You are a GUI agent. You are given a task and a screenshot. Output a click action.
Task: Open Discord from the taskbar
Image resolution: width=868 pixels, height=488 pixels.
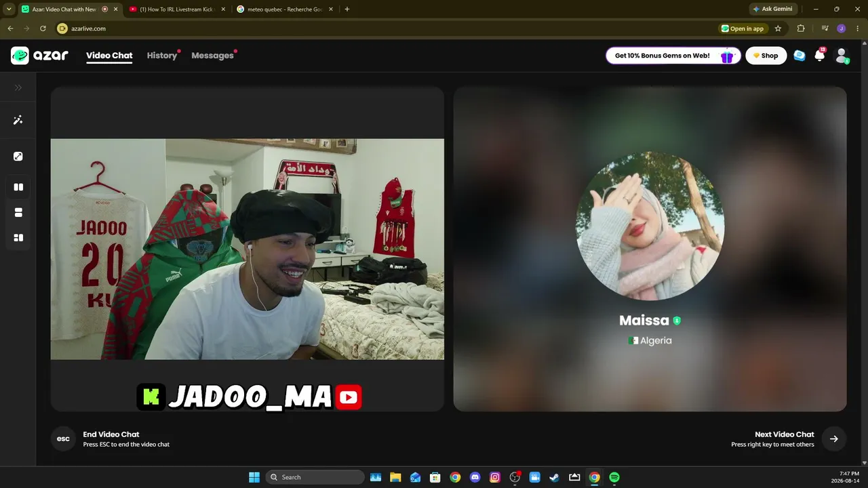tap(475, 477)
